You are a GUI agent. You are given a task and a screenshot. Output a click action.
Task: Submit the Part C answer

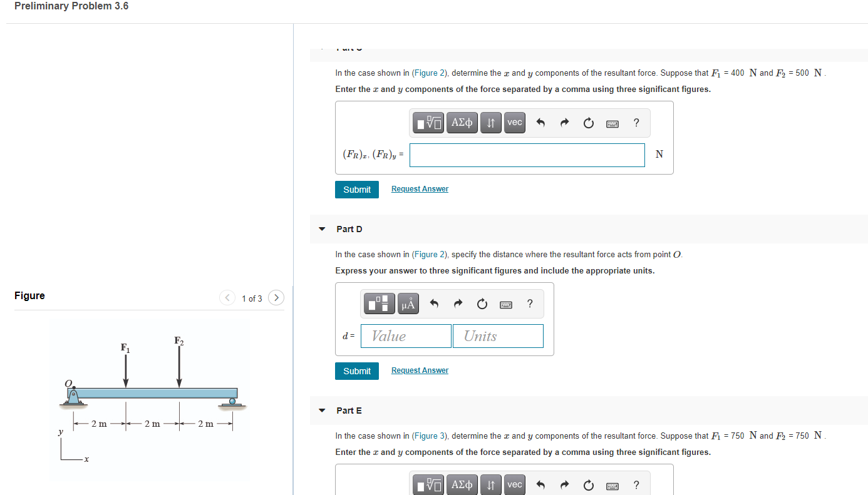357,190
